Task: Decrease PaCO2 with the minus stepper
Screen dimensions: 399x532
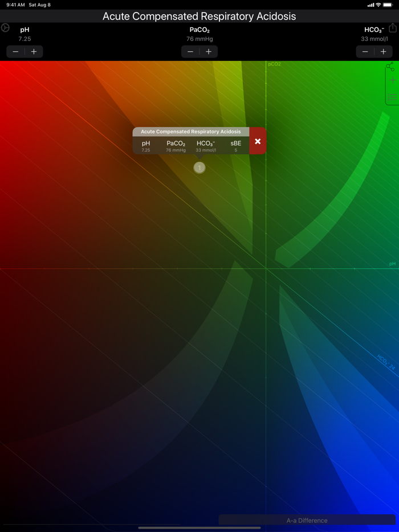Action: click(x=190, y=52)
